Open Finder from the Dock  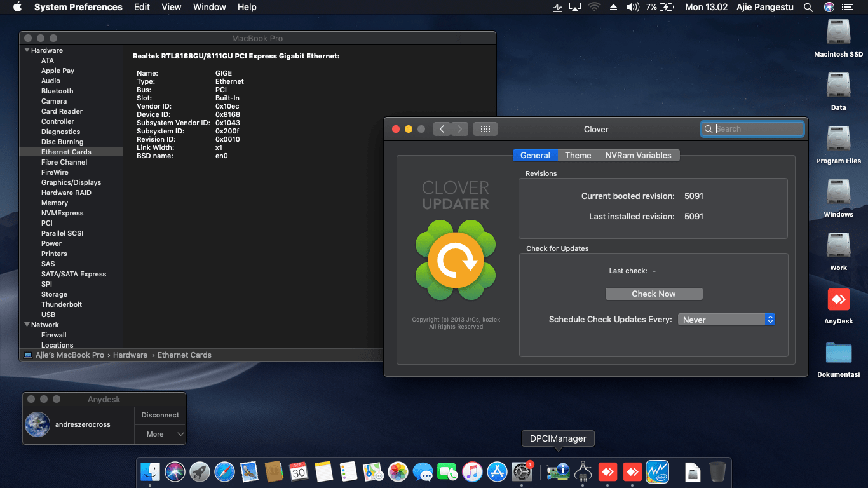coord(150,471)
